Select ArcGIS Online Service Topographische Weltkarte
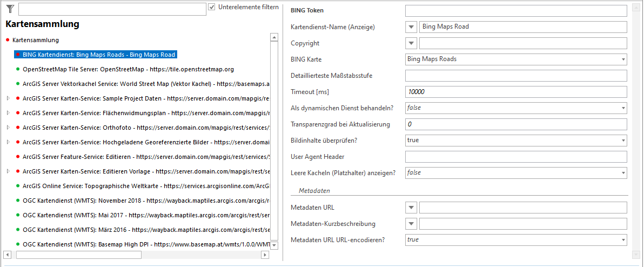Image resolution: width=644 pixels, height=267 pixels. 146,186
